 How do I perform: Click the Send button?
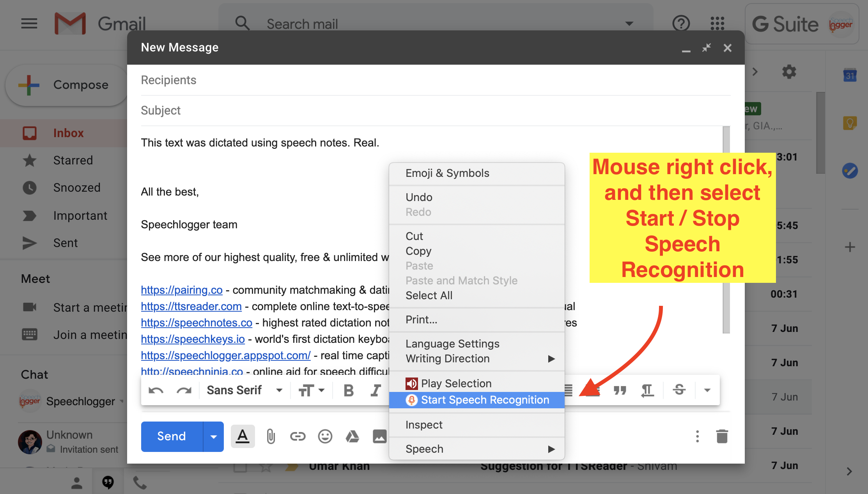[x=172, y=437]
